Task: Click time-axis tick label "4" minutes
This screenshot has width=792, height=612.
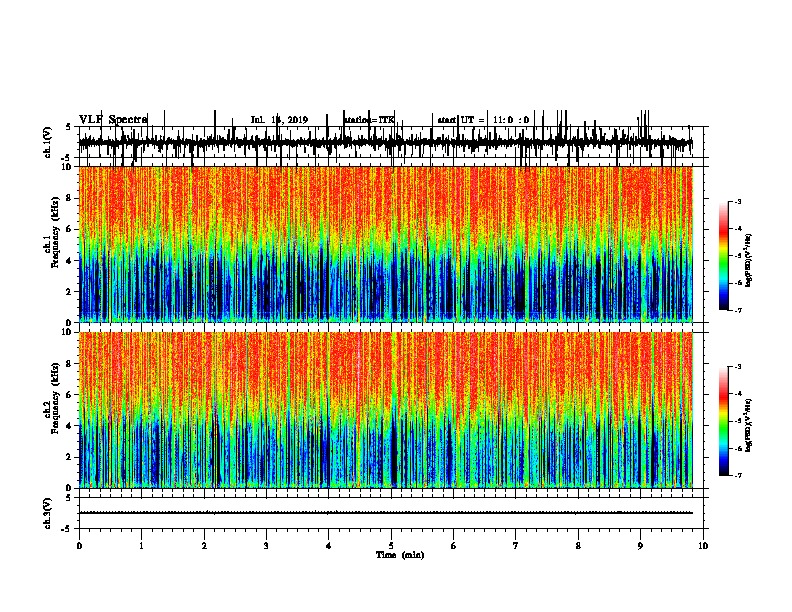Action: click(x=329, y=546)
